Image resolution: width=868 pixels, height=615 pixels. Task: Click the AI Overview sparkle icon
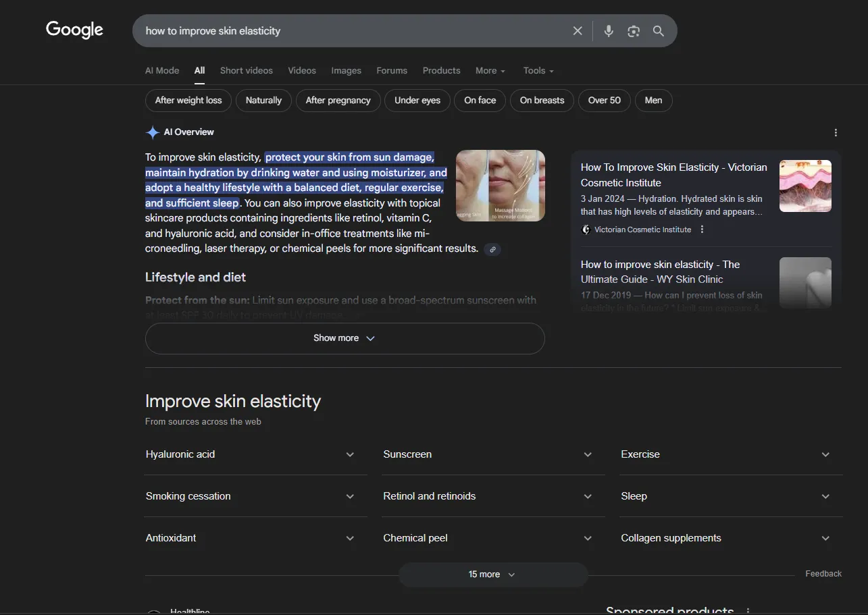click(153, 132)
